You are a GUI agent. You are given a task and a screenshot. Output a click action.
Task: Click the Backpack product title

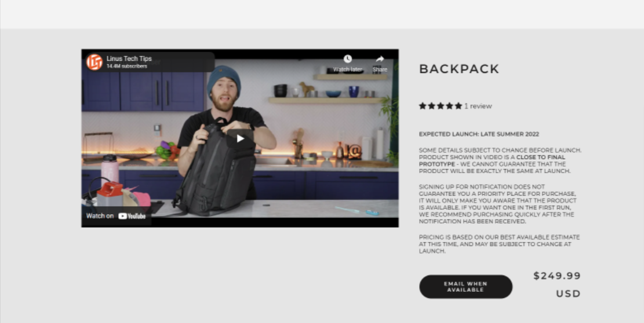pos(459,69)
